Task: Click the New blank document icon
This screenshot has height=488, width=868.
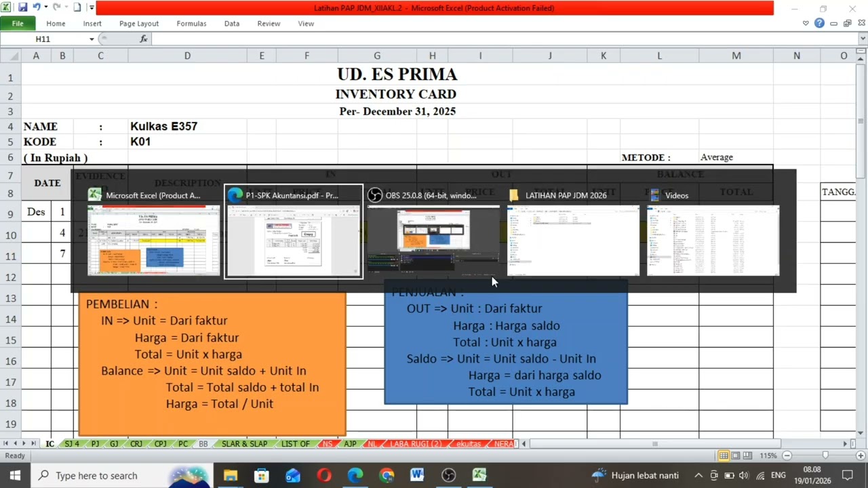Action: tap(77, 7)
